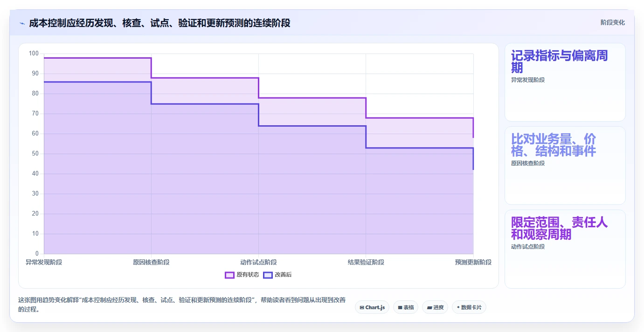This screenshot has height=332, width=644.
Task: Click the trend icon beside the title
Action: (22, 23)
